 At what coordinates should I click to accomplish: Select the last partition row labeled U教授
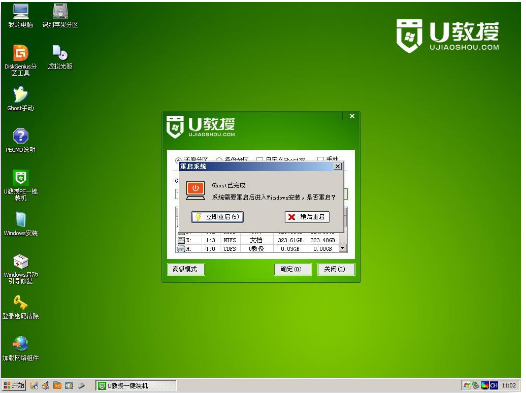pos(257,248)
